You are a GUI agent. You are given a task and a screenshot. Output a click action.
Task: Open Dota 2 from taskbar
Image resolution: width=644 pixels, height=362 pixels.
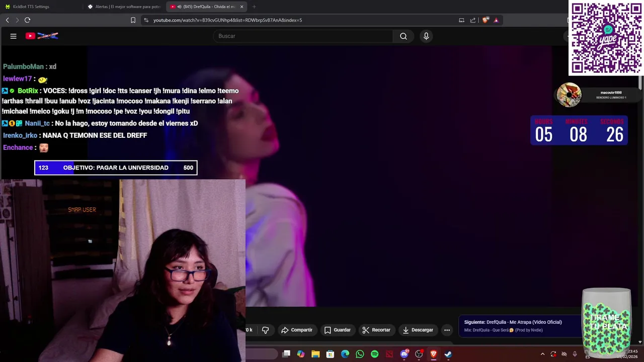[x=389, y=354]
